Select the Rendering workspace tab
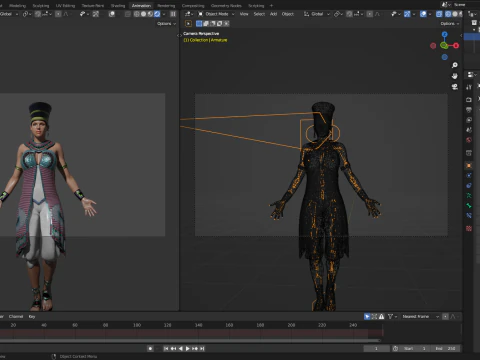This screenshot has width=480, height=360. pos(166,6)
